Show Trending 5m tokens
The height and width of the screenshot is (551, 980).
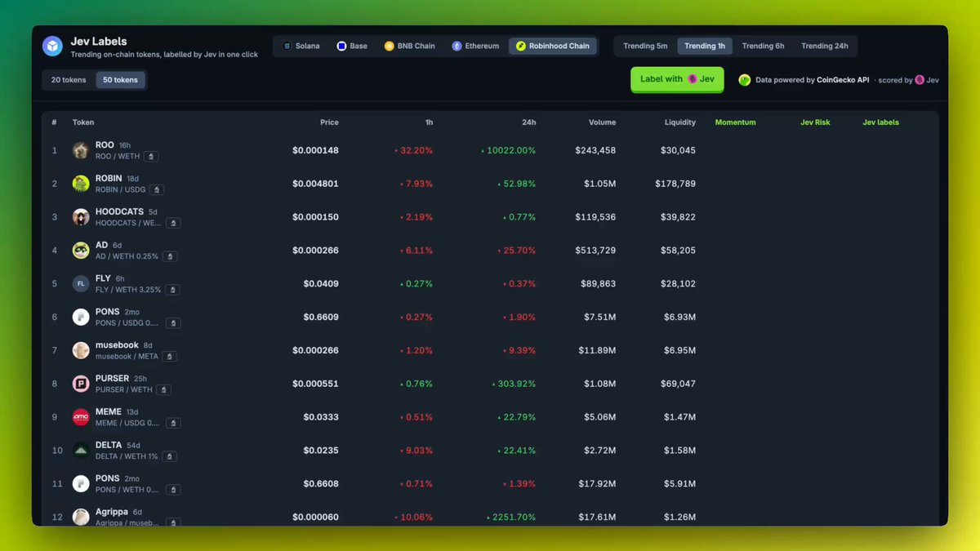click(645, 47)
